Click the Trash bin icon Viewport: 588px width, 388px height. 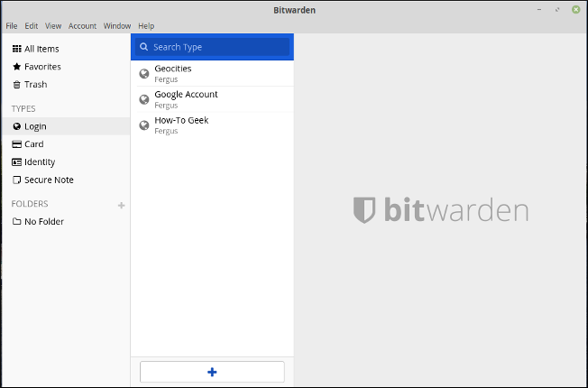(x=16, y=85)
